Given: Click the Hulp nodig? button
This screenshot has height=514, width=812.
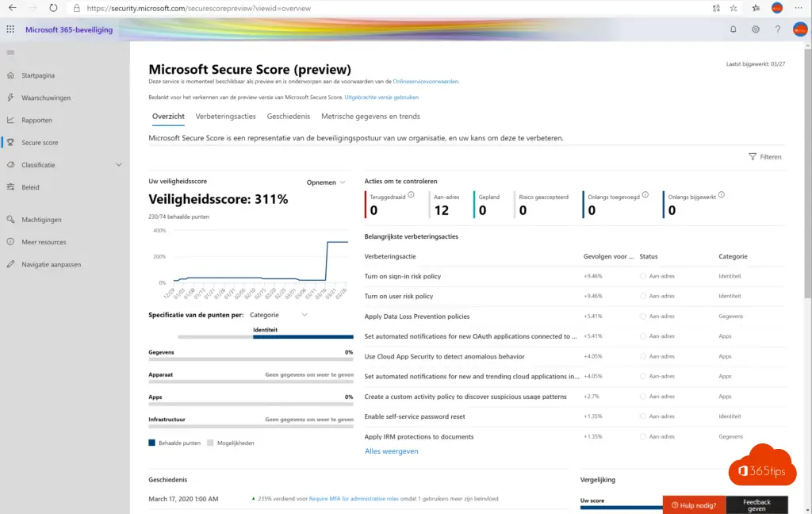Looking at the screenshot, I should coord(695,505).
